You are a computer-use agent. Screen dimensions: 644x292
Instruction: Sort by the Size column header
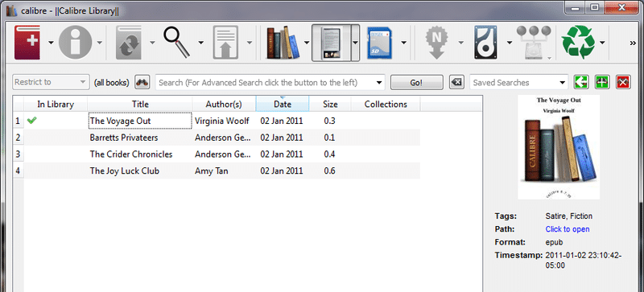click(x=330, y=105)
